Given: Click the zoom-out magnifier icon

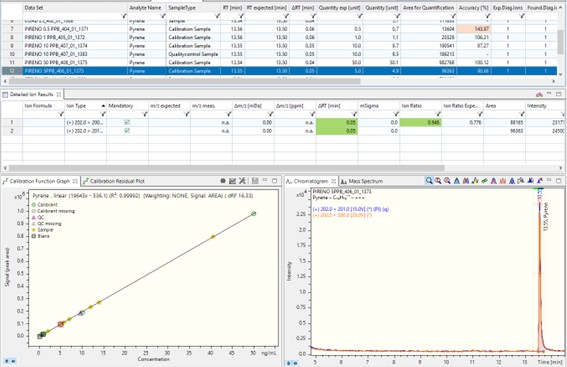Looking at the screenshot, I should pos(447,180).
